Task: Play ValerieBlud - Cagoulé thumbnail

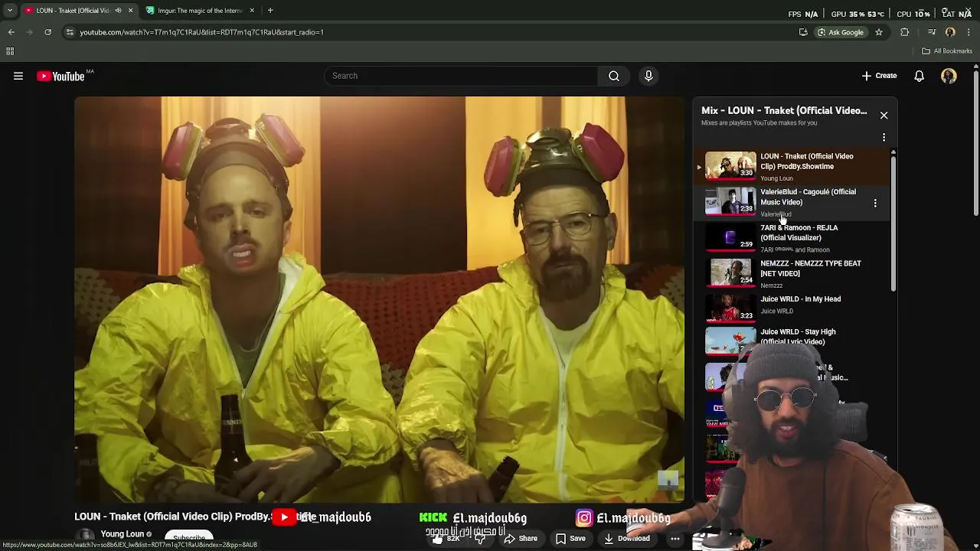Action: tap(730, 201)
